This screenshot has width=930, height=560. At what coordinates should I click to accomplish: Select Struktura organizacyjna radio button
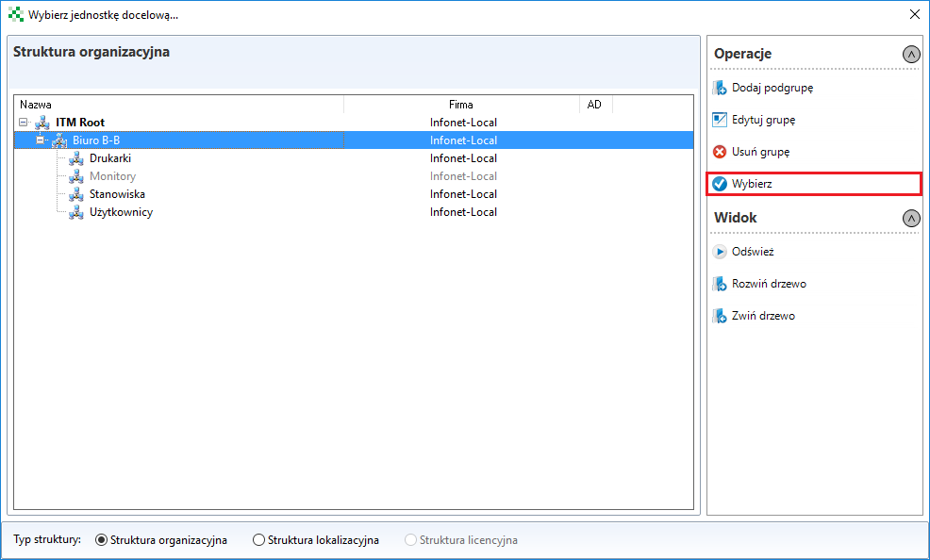click(x=102, y=540)
